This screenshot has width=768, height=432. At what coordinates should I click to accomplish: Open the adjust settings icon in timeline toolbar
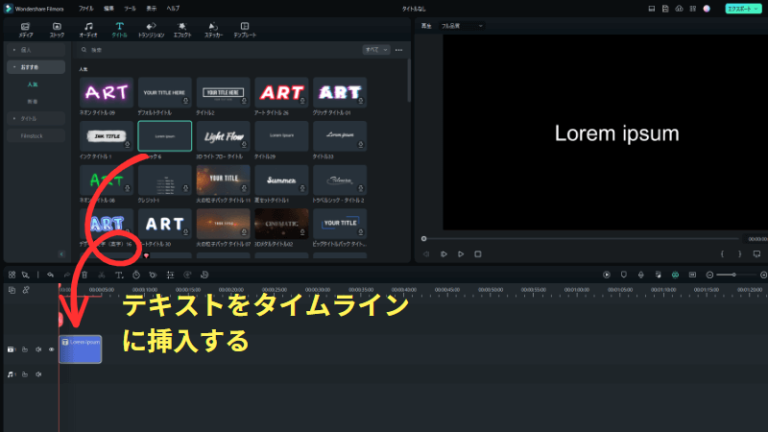click(x=170, y=275)
